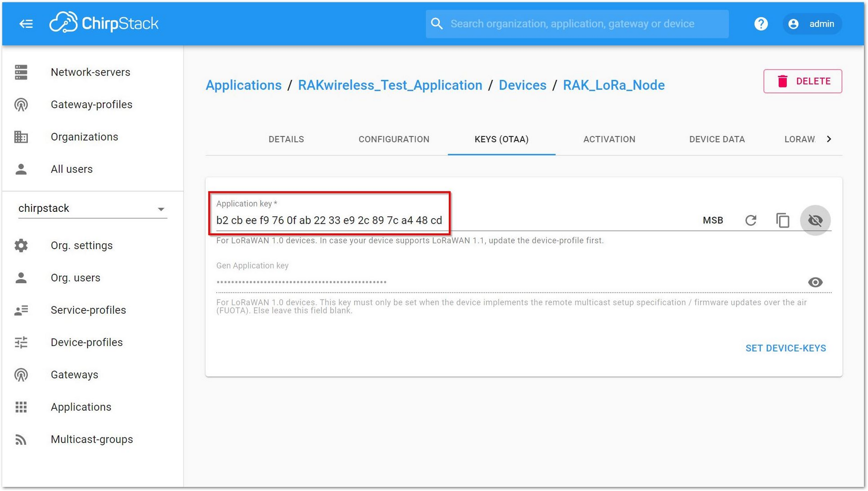868x491 pixels.
Task: Go to Devices breadcrumb link
Action: 522,85
